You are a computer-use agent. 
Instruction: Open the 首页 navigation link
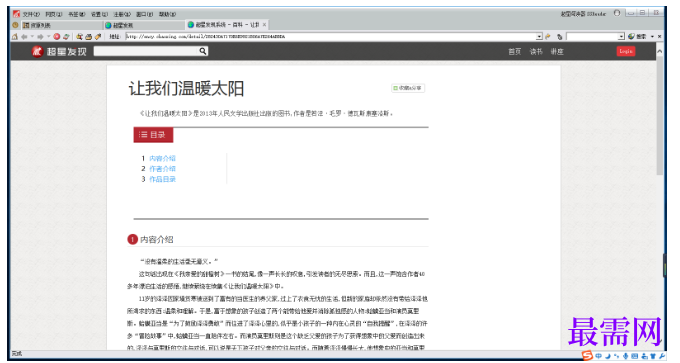[x=514, y=52]
